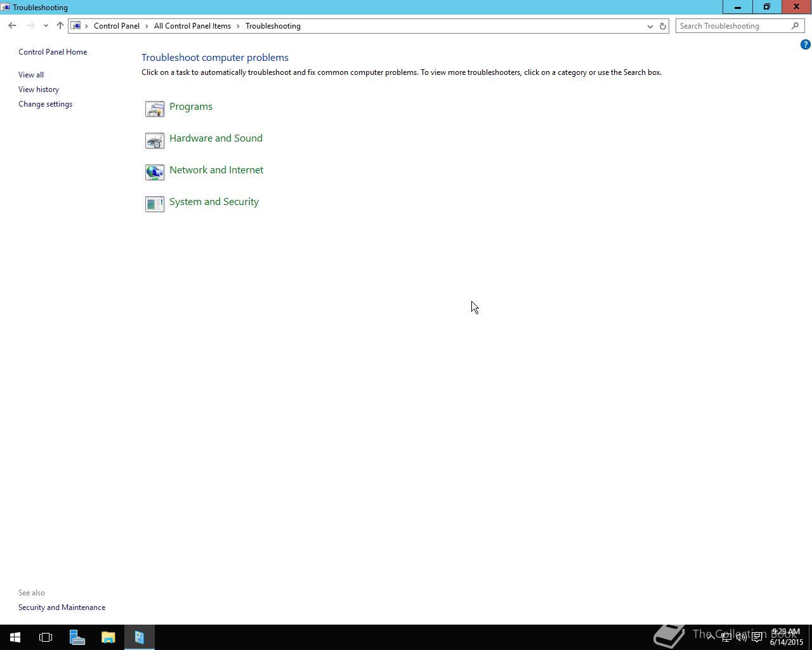This screenshot has width=812, height=650.
Task: Click the Troubleshooting window title icon
Action: [x=5, y=7]
